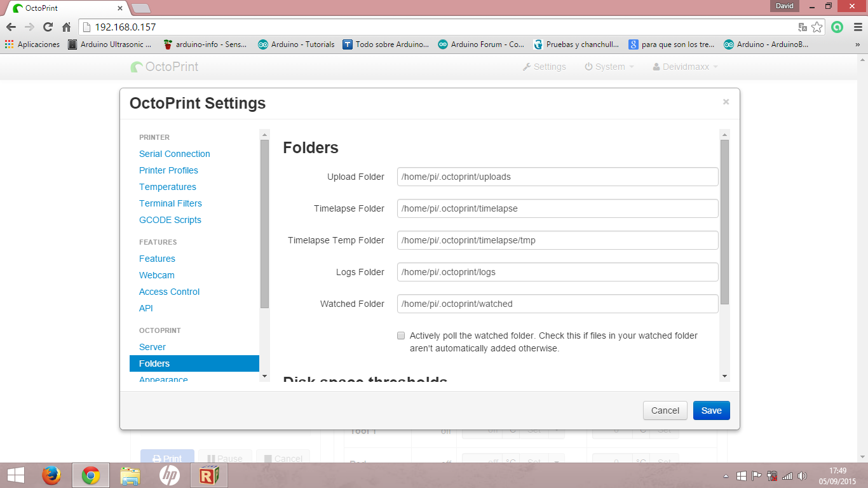Close the OctoPrint browser tab
Viewport: 868px width, 488px height.
[120, 8]
